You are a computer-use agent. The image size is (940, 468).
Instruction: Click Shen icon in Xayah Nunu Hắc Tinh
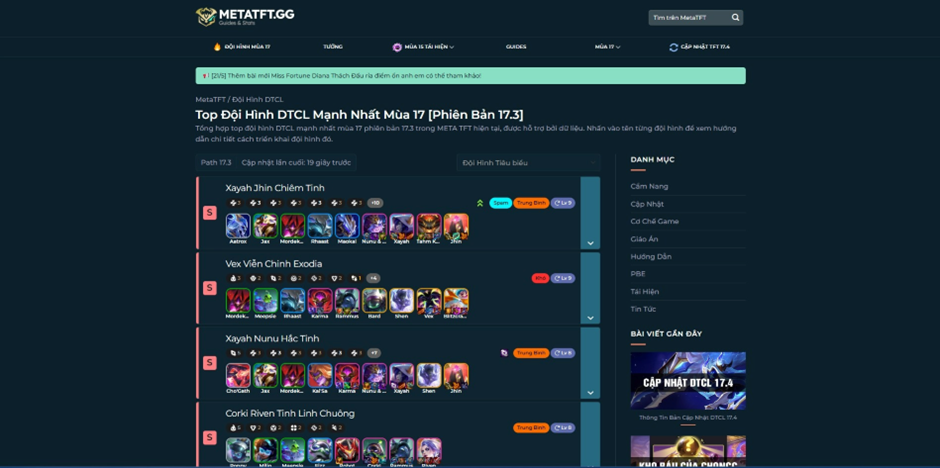pos(429,376)
